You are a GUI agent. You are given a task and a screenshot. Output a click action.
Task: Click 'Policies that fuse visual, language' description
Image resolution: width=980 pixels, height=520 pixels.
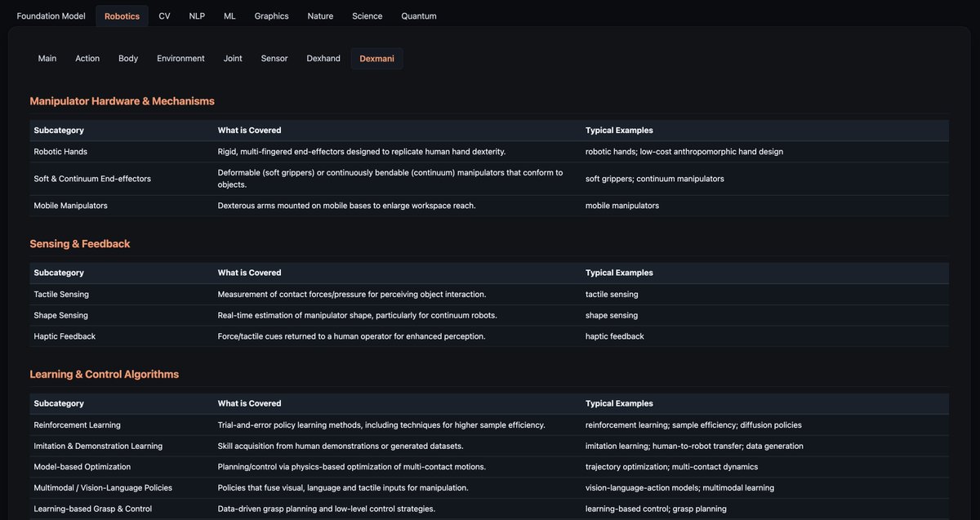click(343, 487)
